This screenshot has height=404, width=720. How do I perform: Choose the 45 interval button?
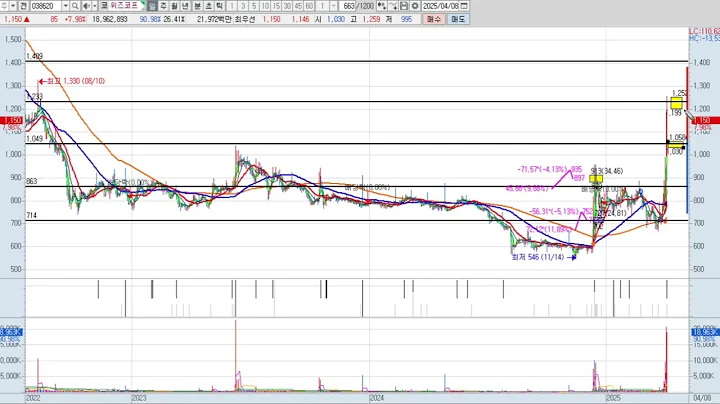click(x=298, y=6)
